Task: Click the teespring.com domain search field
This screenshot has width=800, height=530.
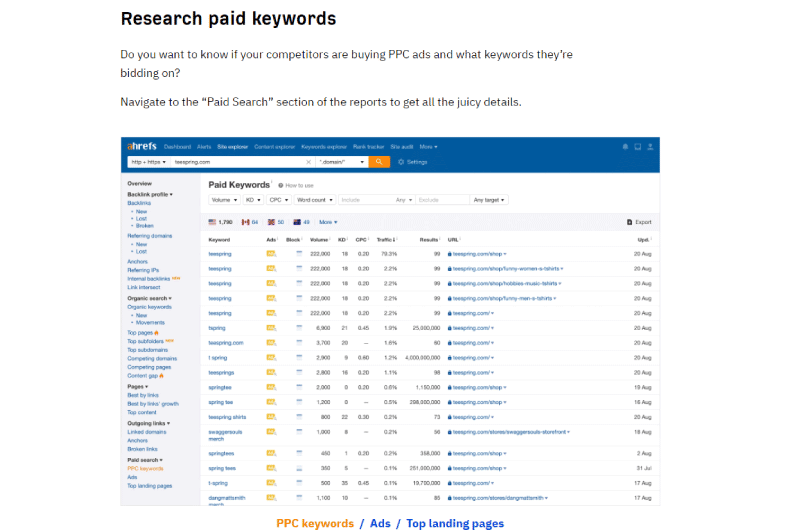Action: (237, 162)
